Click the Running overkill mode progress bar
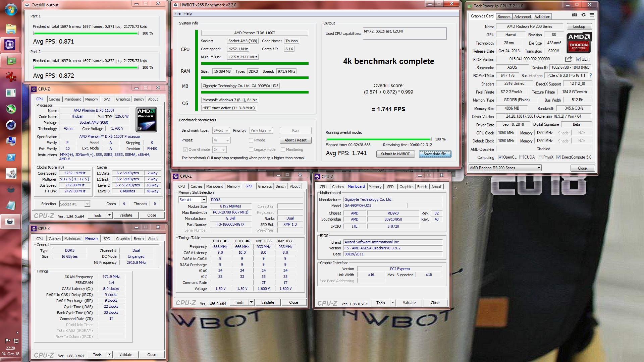Viewport: 644px width, 362px height. [379, 139]
